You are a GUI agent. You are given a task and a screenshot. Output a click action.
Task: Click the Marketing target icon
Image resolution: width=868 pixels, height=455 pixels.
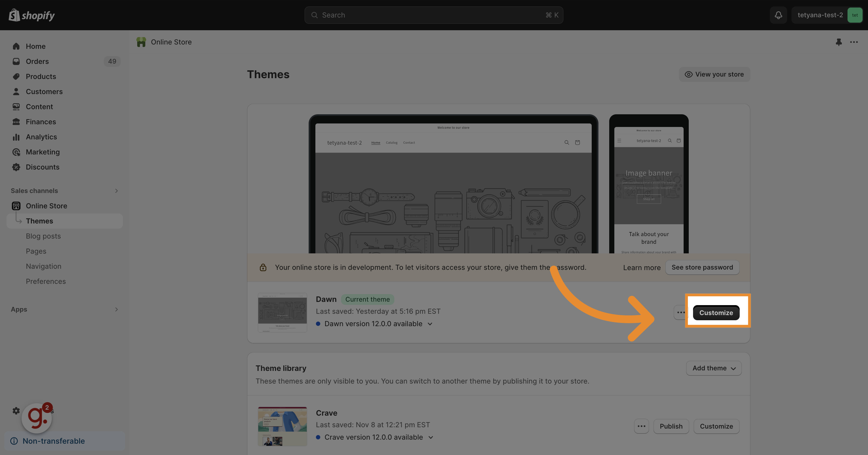click(16, 152)
